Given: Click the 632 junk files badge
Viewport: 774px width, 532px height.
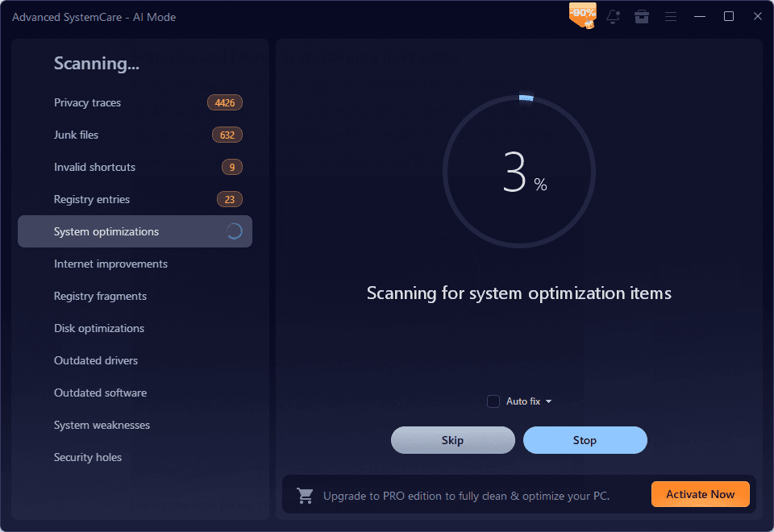Looking at the screenshot, I should 227,135.
